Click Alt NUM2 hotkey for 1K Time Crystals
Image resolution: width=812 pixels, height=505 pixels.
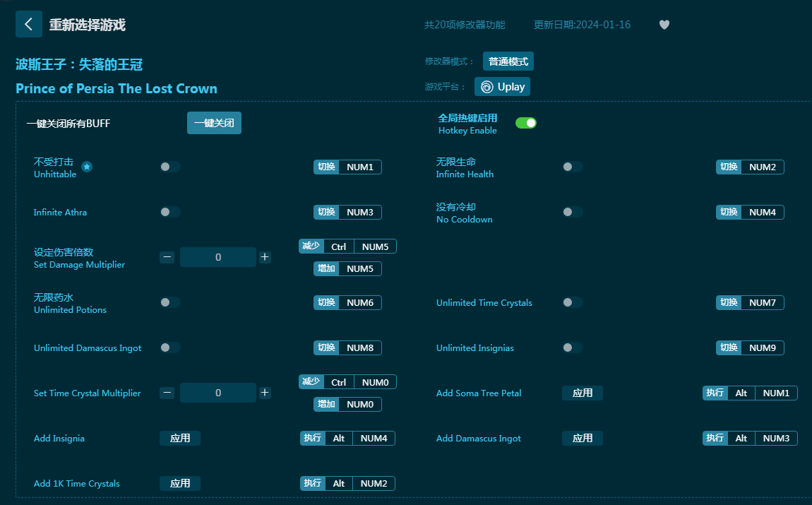pos(347,483)
